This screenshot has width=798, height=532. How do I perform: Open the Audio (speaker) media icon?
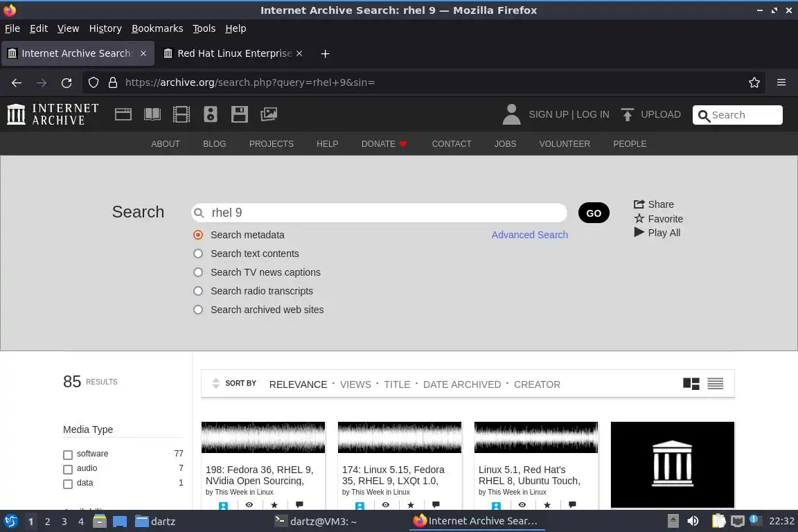210,114
